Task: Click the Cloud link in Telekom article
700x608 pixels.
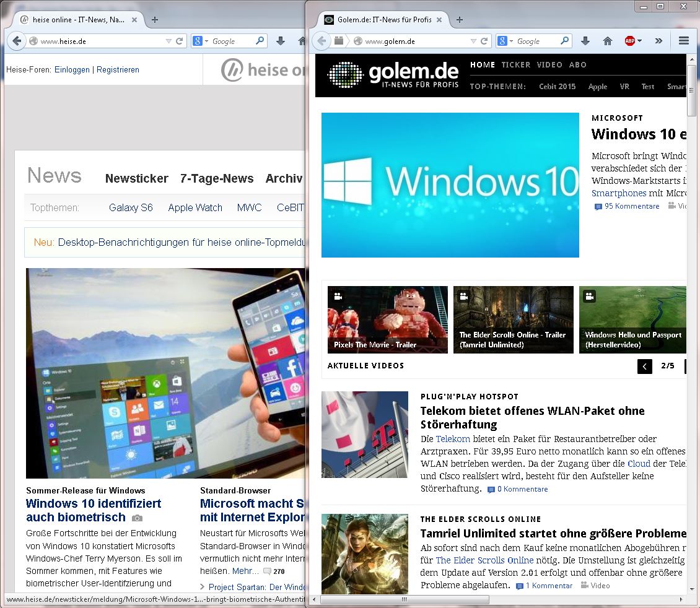Action: [639, 464]
